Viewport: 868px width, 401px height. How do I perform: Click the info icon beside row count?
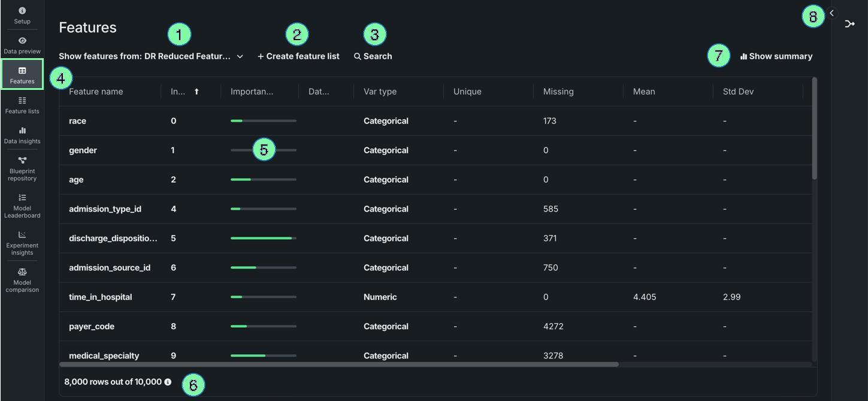point(168,382)
